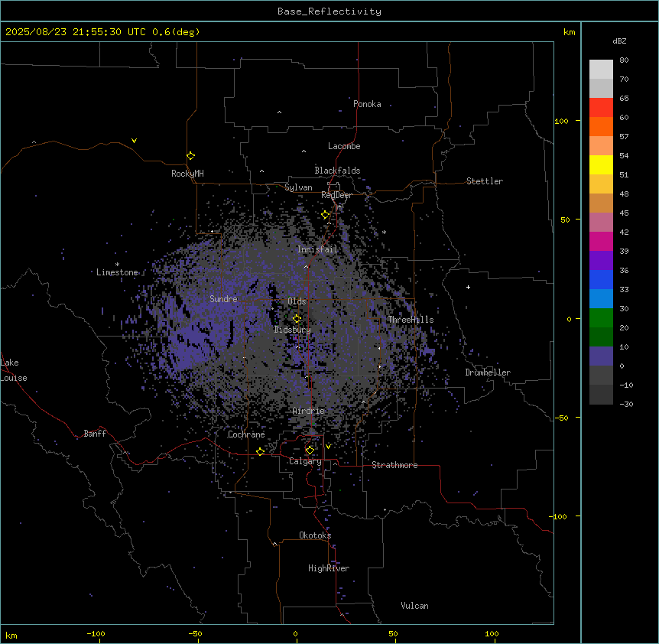Click the yellow diamond marker between Olds and Didsbury
This screenshot has height=644, width=659.
[297, 319]
